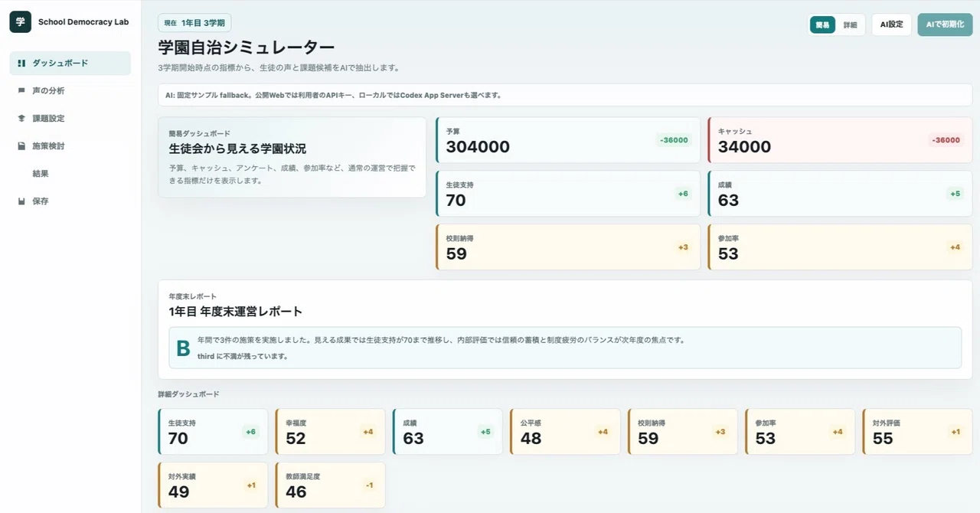The width and height of the screenshot is (980, 513).
Task: Click the 詳細ダッシュボード section label
Action: [188, 394]
